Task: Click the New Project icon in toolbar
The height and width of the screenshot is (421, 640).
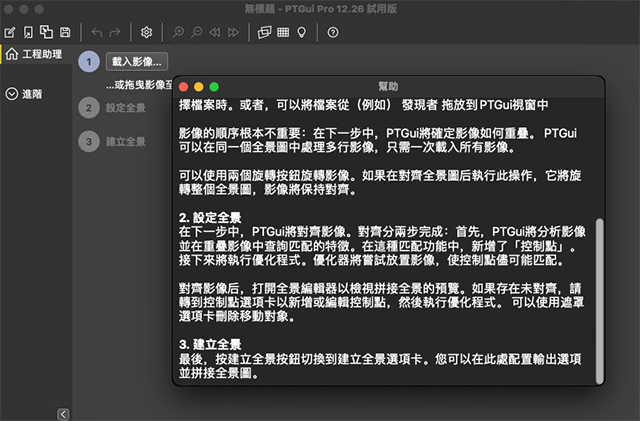Action: tap(10, 32)
